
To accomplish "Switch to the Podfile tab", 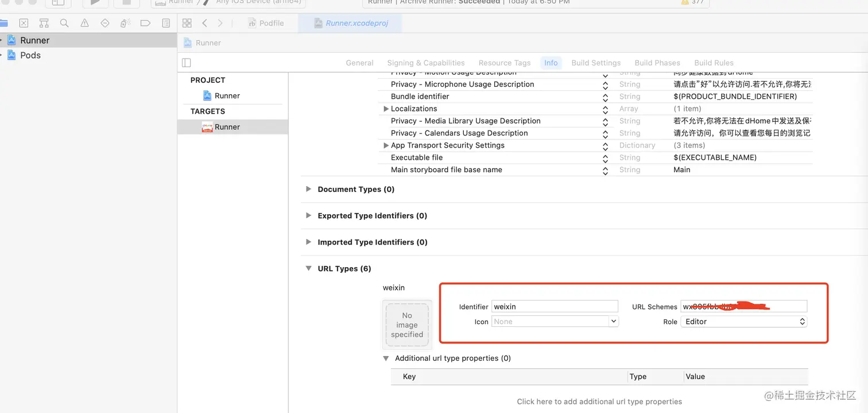I will (266, 23).
